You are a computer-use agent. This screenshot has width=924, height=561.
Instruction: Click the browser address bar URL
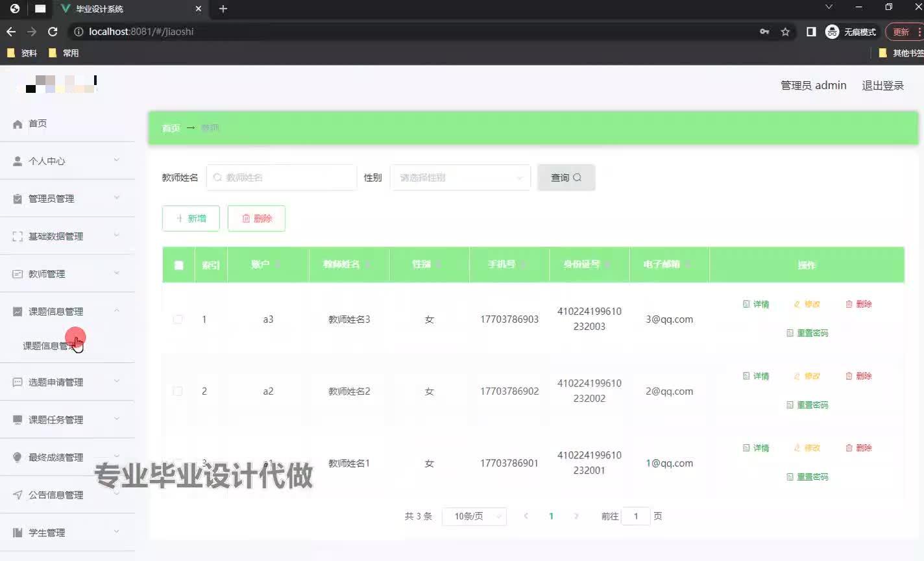coord(141,31)
